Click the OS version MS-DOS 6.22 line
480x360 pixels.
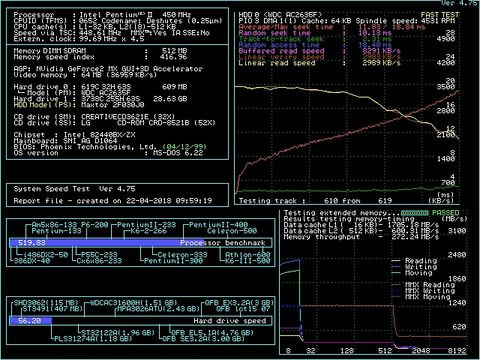tap(108, 153)
